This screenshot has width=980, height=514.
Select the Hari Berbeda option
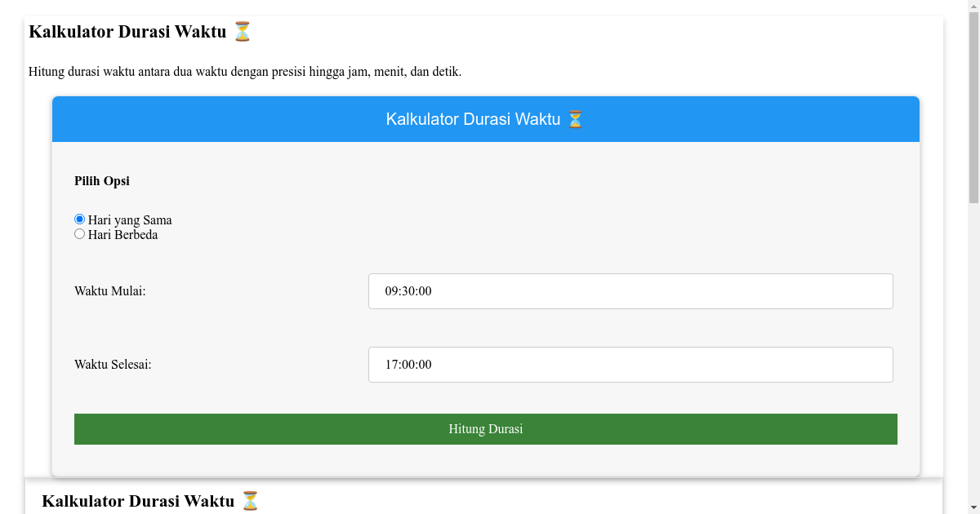79,233
